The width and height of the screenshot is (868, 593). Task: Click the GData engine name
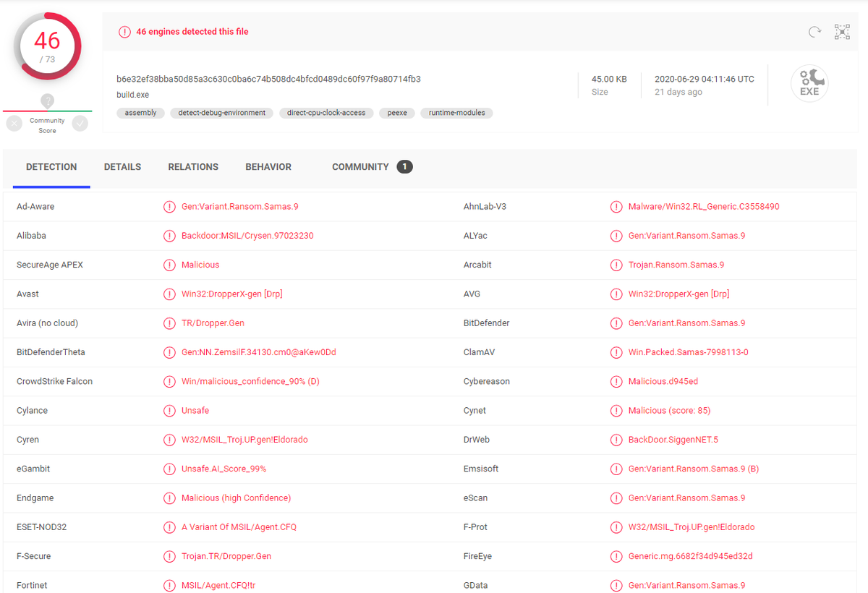tap(476, 585)
